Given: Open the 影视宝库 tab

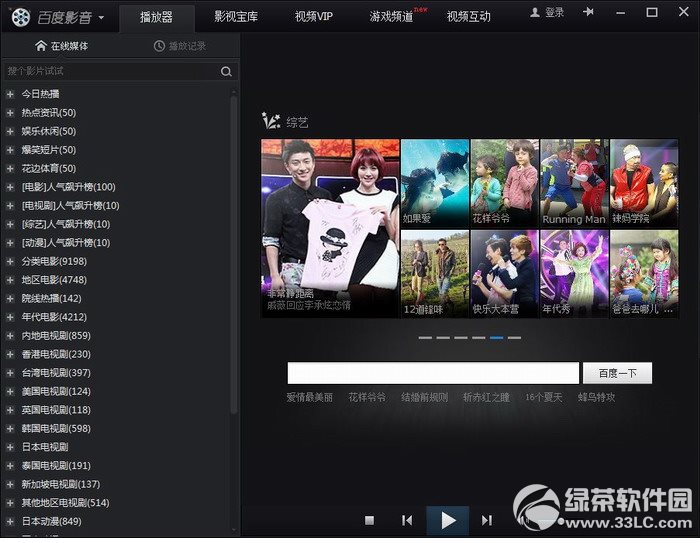Looking at the screenshot, I should 236,17.
